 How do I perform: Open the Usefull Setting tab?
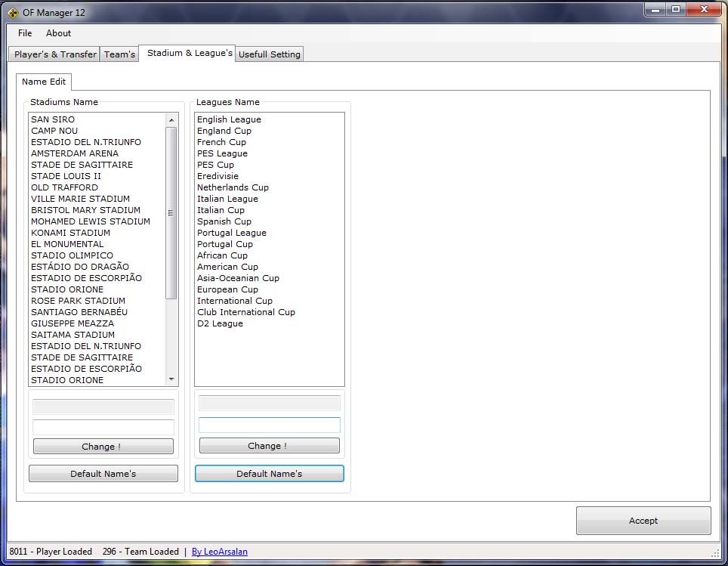pyautogui.click(x=270, y=54)
